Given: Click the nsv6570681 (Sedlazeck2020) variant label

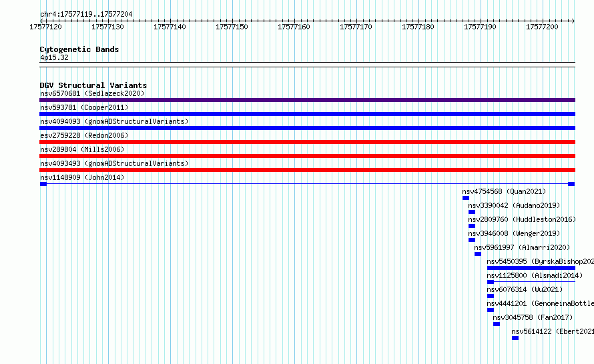Looking at the screenshot, I should coord(92,93).
